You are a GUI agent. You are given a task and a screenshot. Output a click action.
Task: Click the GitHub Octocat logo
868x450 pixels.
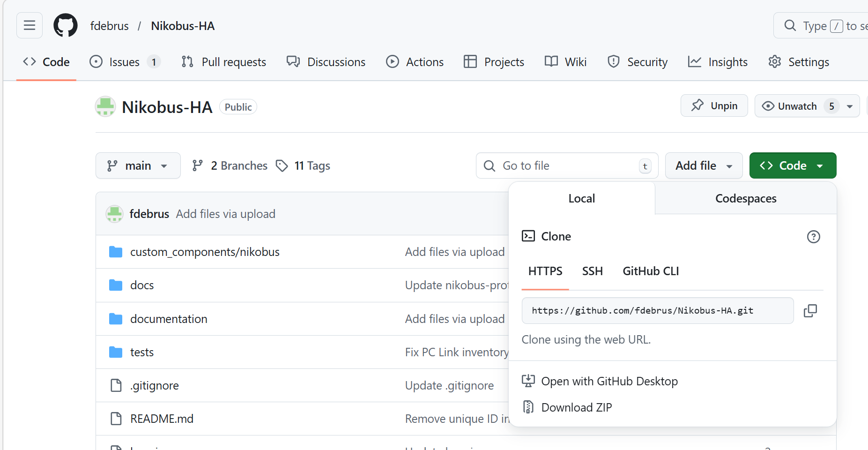point(66,25)
